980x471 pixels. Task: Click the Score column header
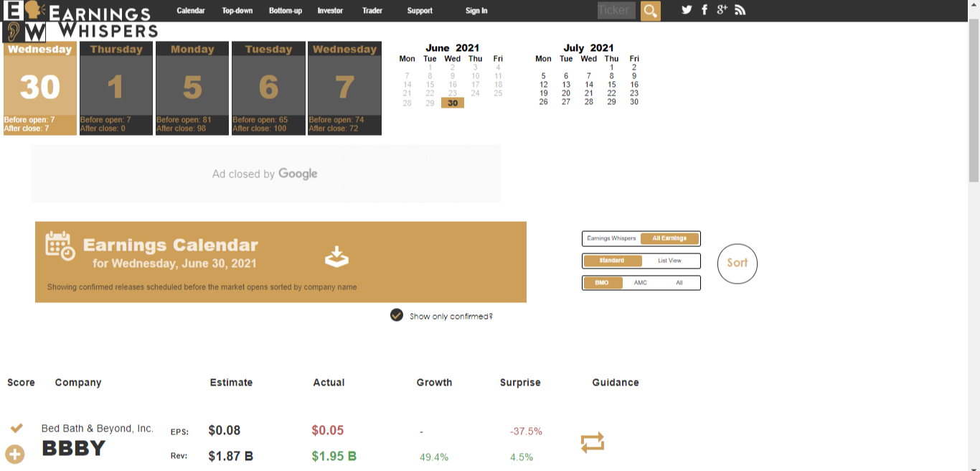click(x=21, y=383)
